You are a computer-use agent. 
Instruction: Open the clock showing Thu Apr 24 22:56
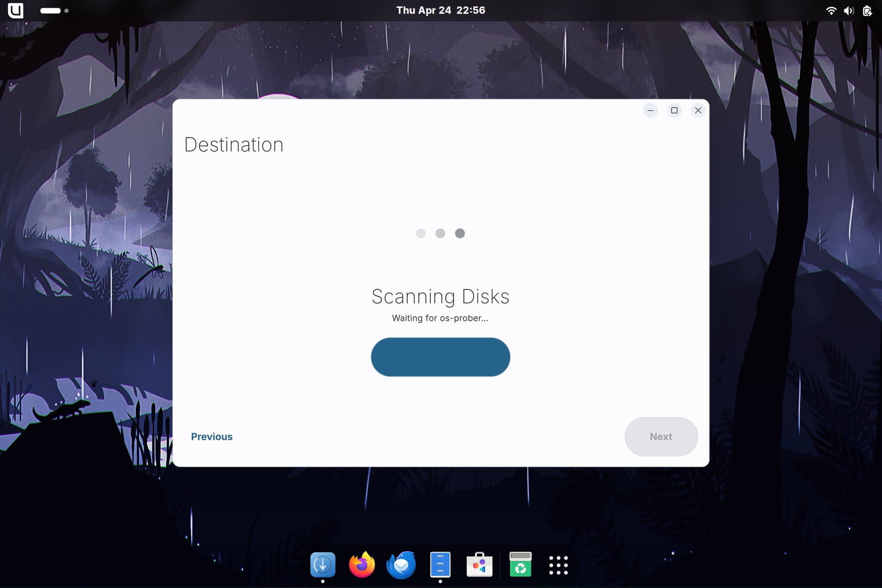[x=441, y=10]
